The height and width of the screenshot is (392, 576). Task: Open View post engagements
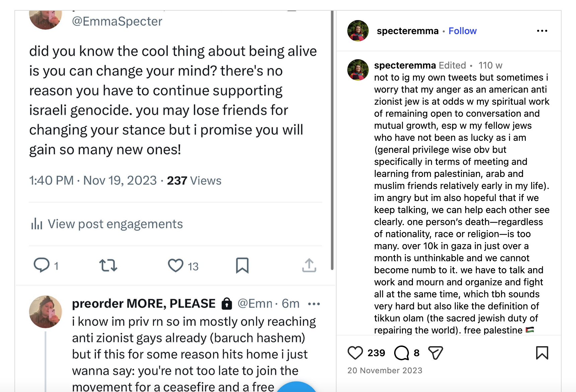pos(115,224)
